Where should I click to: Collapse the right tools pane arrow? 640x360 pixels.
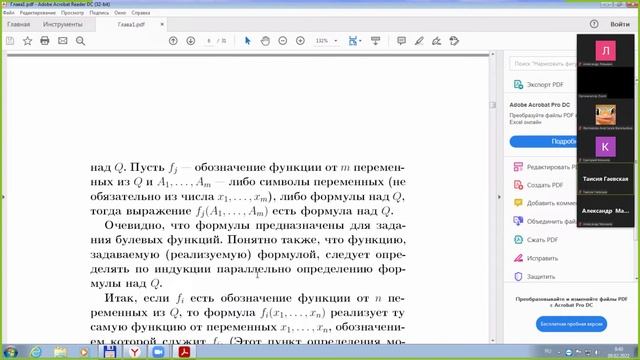pos(499,197)
